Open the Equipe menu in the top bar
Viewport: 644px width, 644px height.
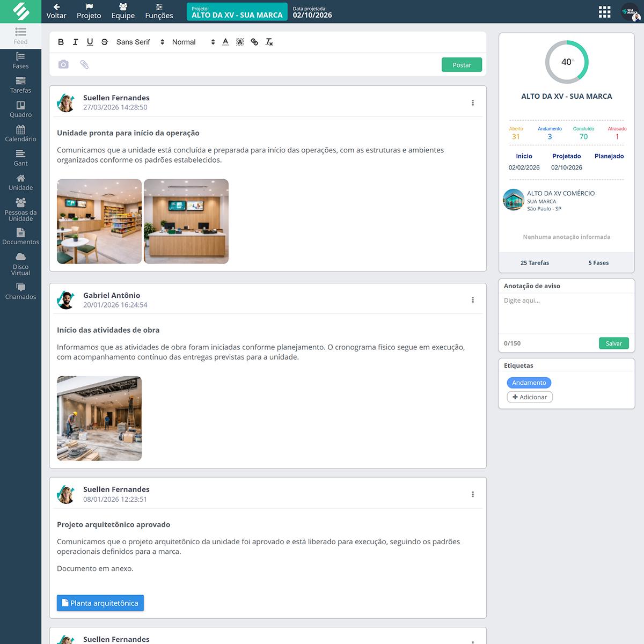pyautogui.click(x=123, y=11)
